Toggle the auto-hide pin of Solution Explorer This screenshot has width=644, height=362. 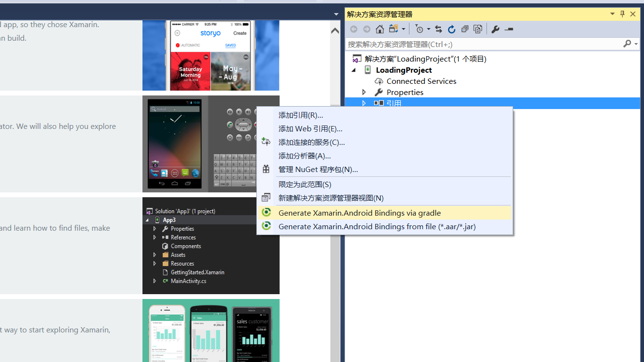coord(623,14)
